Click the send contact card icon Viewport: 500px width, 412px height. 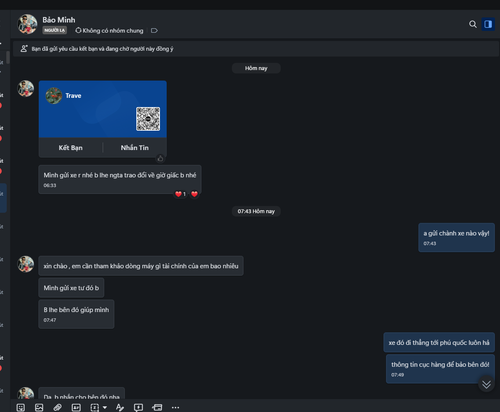click(76, 407)
